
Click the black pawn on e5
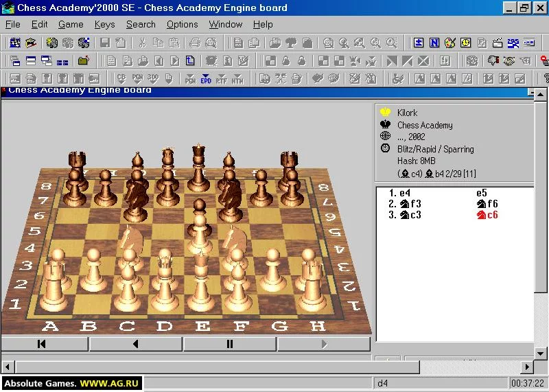pyautogui.click(x=200, y=214)
